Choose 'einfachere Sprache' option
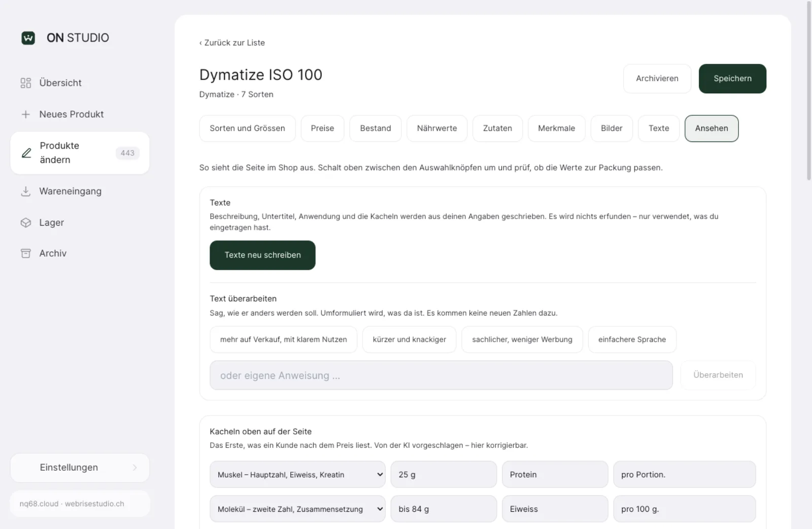Image resolution: width=812 pixels, height=529 pixels. coord(632,339)
